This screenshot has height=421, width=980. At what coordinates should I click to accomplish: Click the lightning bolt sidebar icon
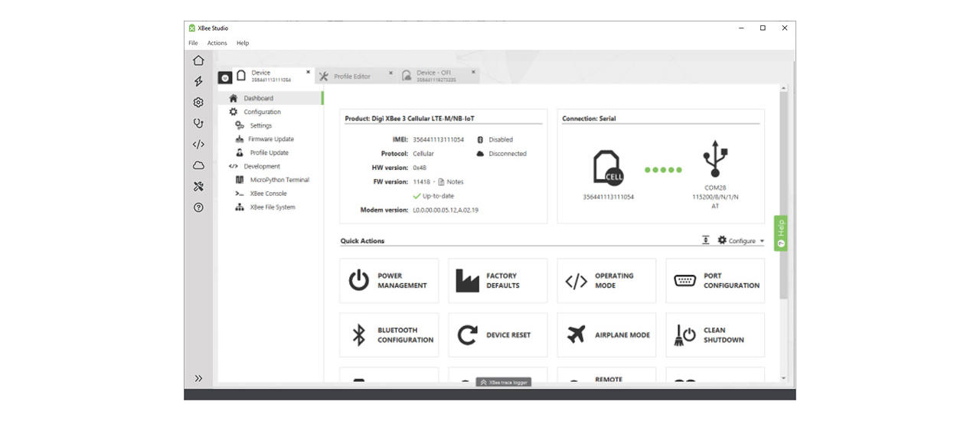point(198,81)
